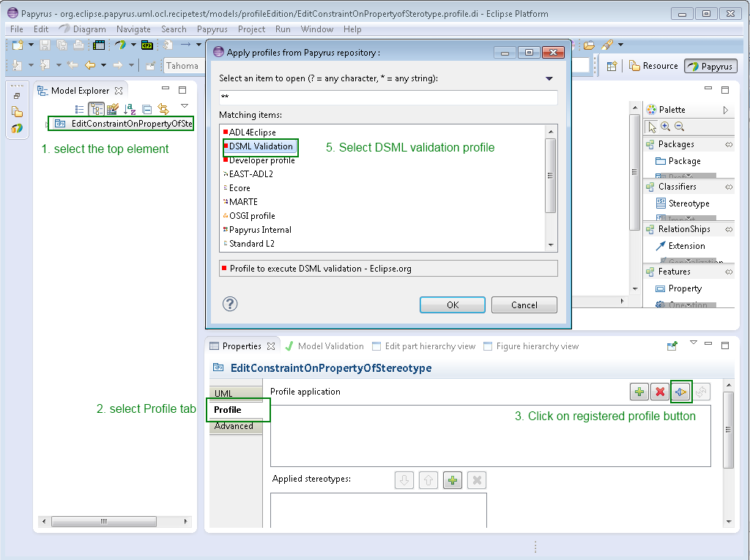Image resolution: width=750 pixels, height=560 pixels.
Task: Open the Back history dropdown arrow
Action: [x=103, y=65]
